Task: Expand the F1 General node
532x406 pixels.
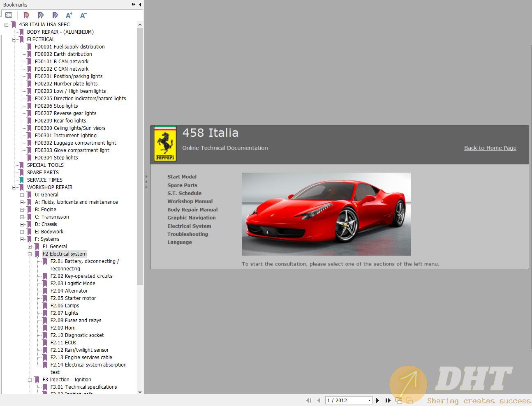Action: [30, 247]
